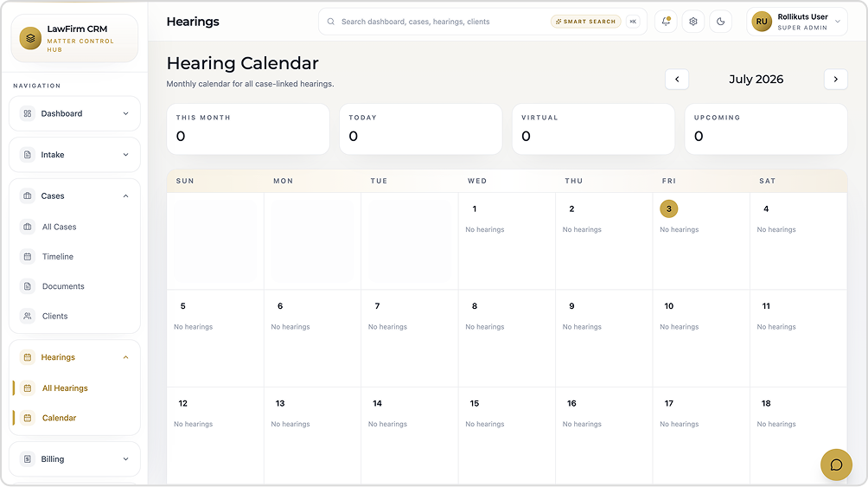Click the Dashboard label

pos(61,113)
